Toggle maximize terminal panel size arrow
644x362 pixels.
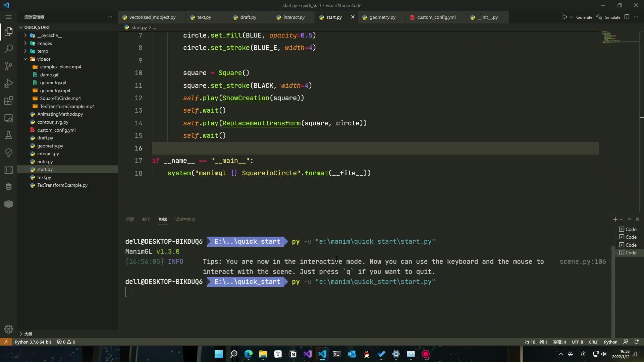tap(629, 219)
